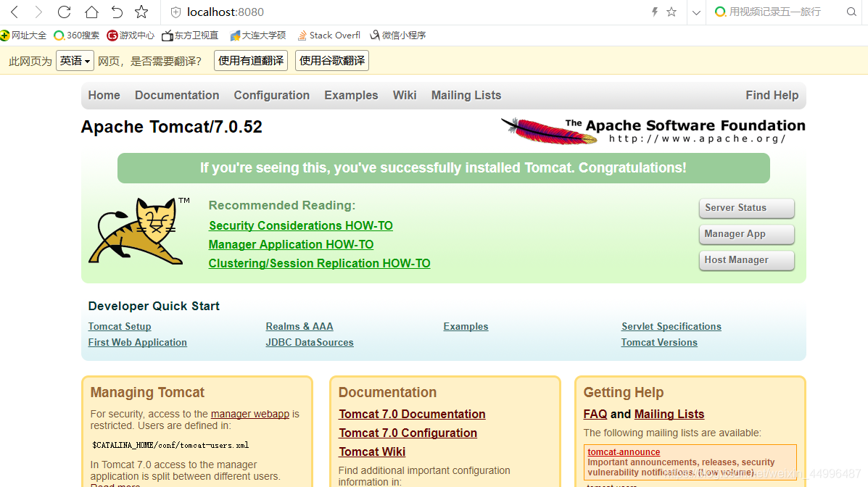Open Wiki in the nav bar
The image size is (868, 487).
click(405, 95)
